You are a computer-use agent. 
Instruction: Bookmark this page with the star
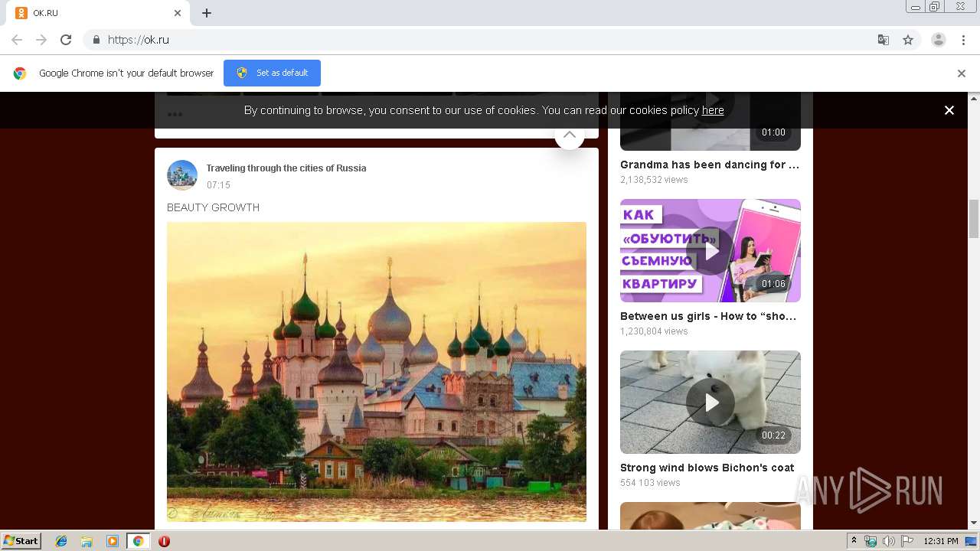908,40
